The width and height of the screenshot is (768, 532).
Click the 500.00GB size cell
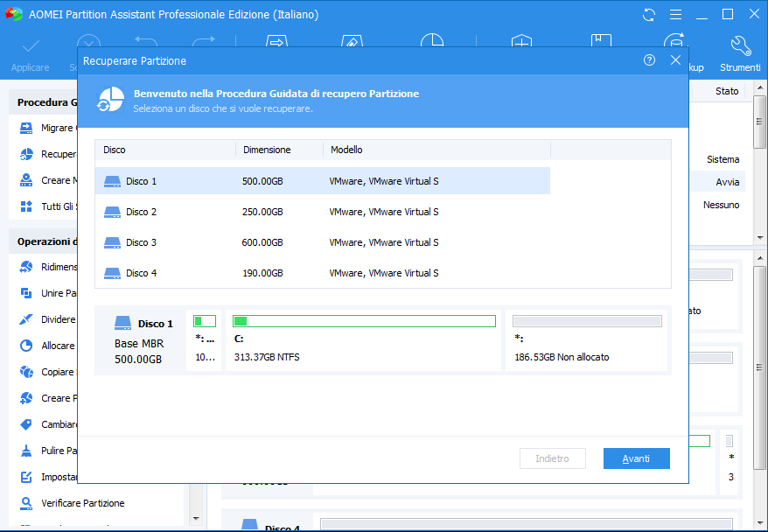[262, 181]
